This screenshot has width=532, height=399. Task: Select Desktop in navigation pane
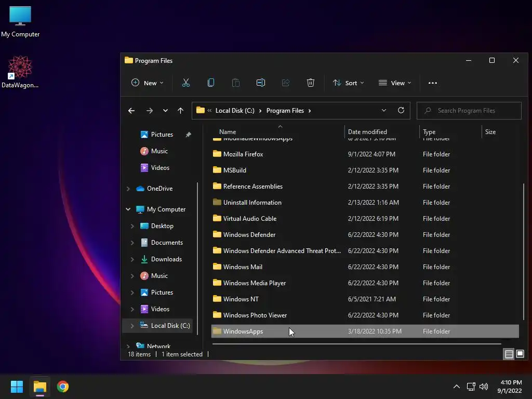[x=162, y=226]
